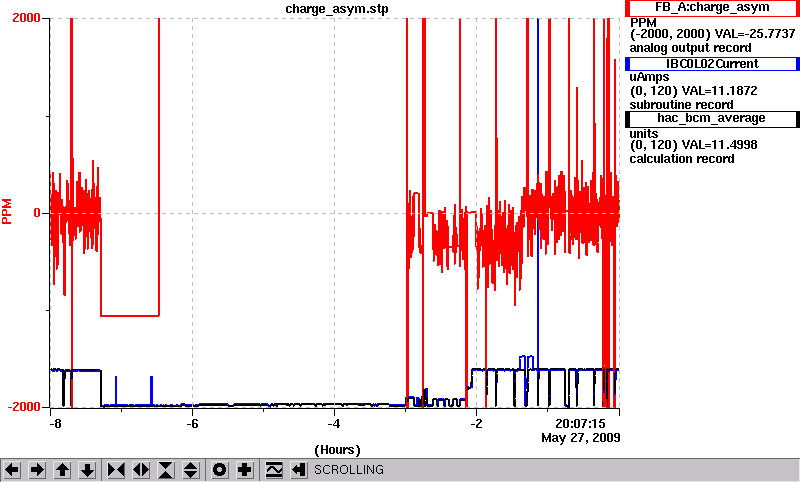Expand the vertical axis (up-down triangles icon)
The image size is (800, 482).
[x=191, y=470]
